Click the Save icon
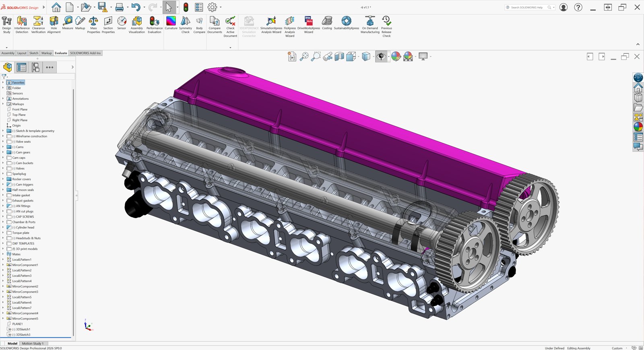The height and width of the screenshot is (350, 644). (x=102, y=7)
